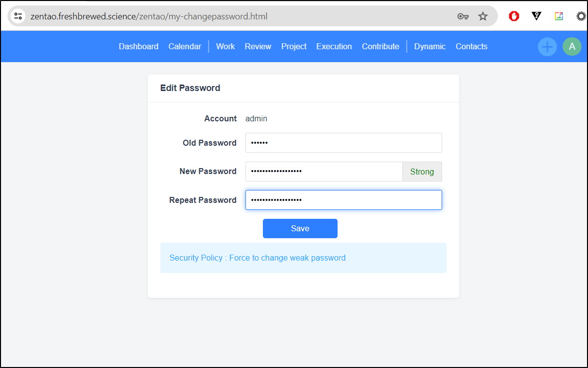This screenshot has height=368, width=588.
Task: Open the Review section
Action: coord(258,46)
